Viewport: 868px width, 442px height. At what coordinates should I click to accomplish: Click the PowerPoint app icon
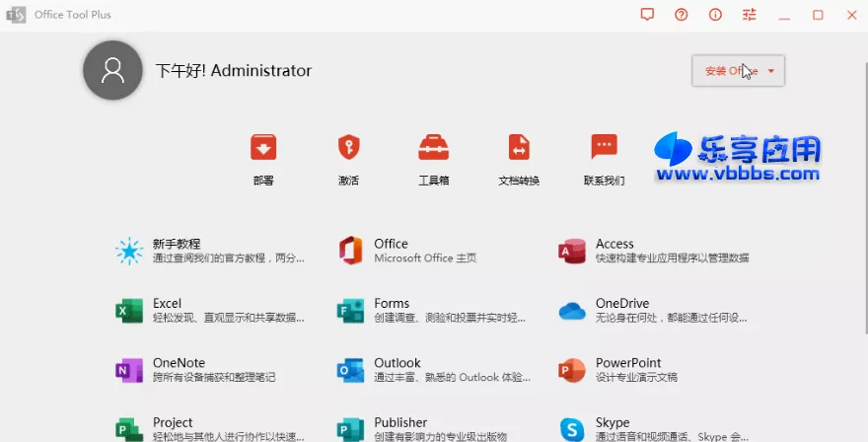click(x=572, y=370)
